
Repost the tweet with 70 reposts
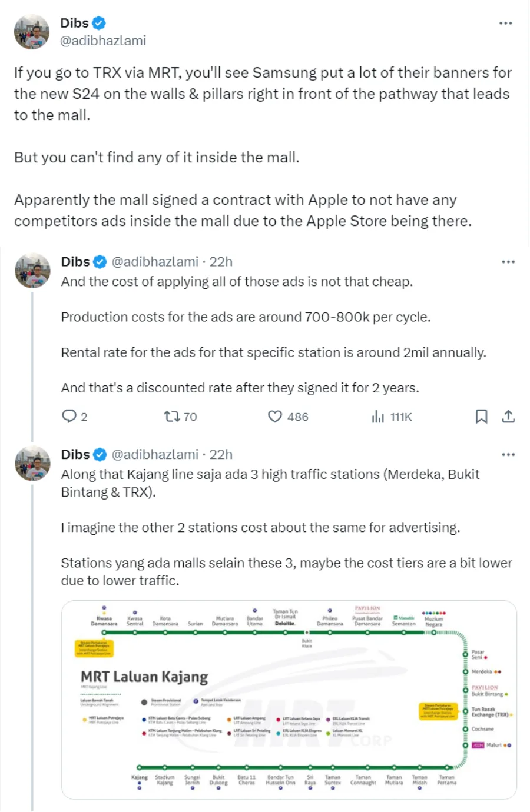click(172, 417)
